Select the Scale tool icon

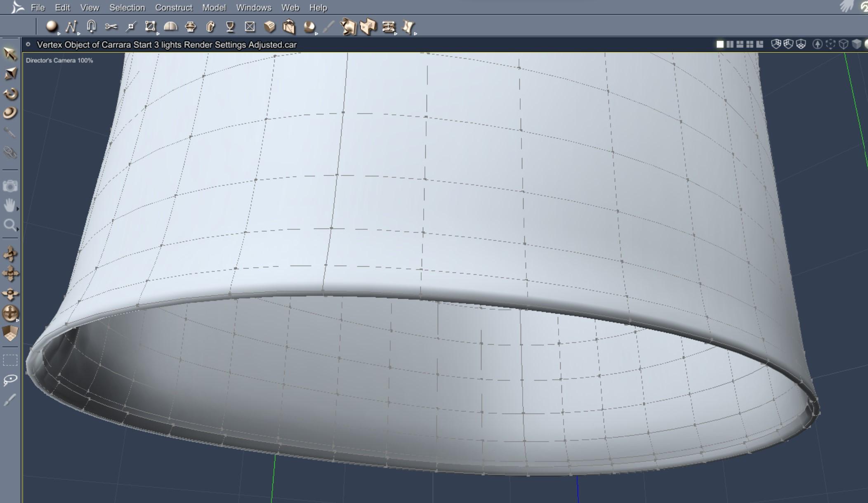(x=10, y=74)
